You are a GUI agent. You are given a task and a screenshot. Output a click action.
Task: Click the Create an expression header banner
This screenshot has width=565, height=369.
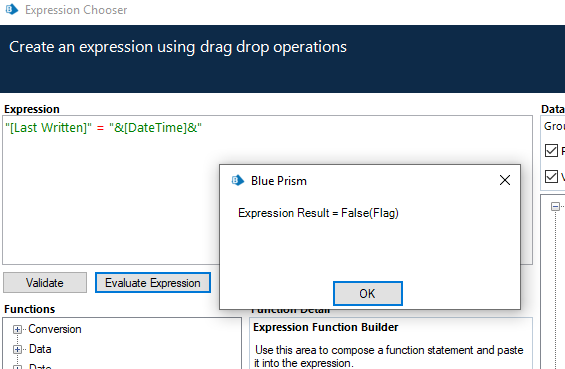pyautogui.click(x=282, y=59)
